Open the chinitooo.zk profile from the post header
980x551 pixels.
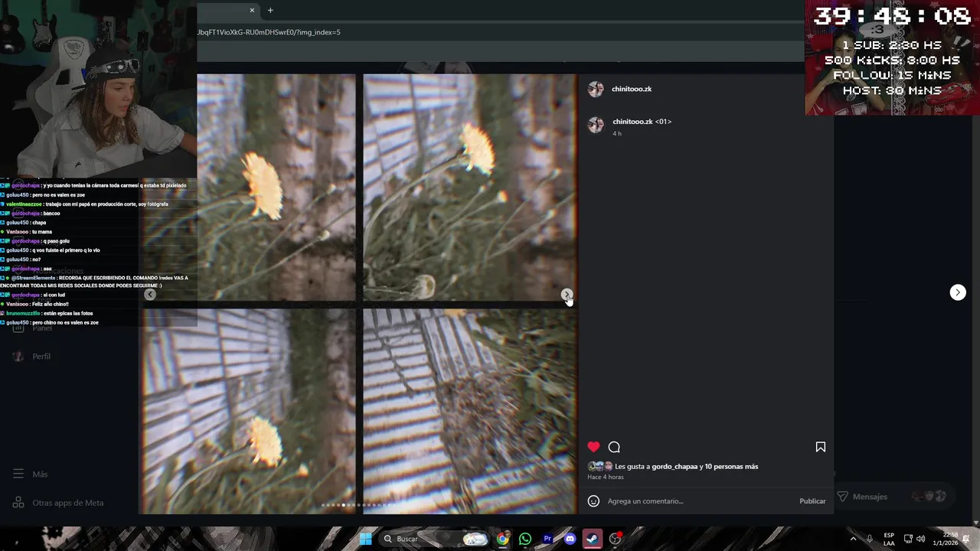632,89
